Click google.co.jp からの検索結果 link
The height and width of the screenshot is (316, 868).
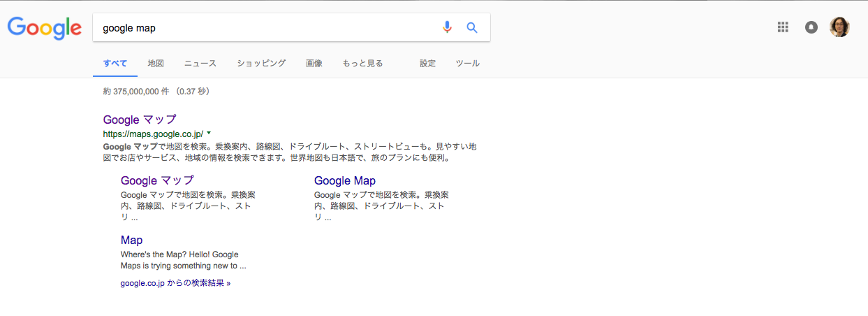click(x=175, y=283)
